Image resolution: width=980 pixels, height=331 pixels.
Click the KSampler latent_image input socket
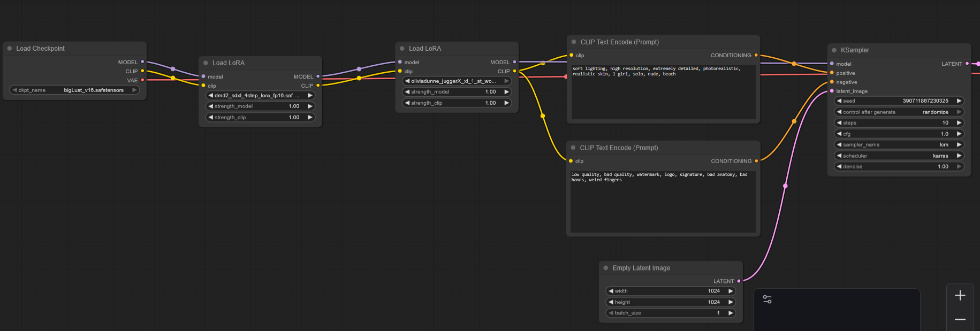(x=832, y=91)
